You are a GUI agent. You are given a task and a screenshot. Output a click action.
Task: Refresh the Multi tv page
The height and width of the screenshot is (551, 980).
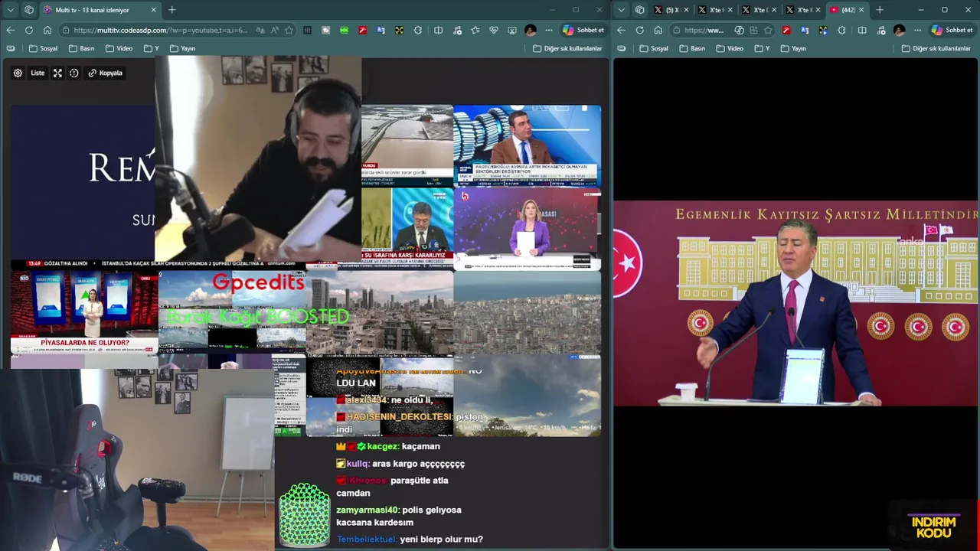pyautogui.click(x=29, y=30)
